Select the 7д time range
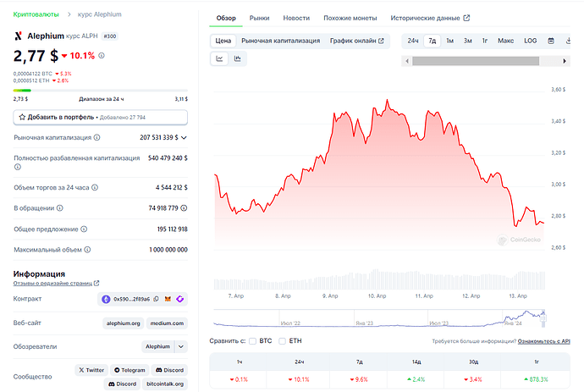The width and height of the screenshot is (584, 392). (x=432, y=41)
